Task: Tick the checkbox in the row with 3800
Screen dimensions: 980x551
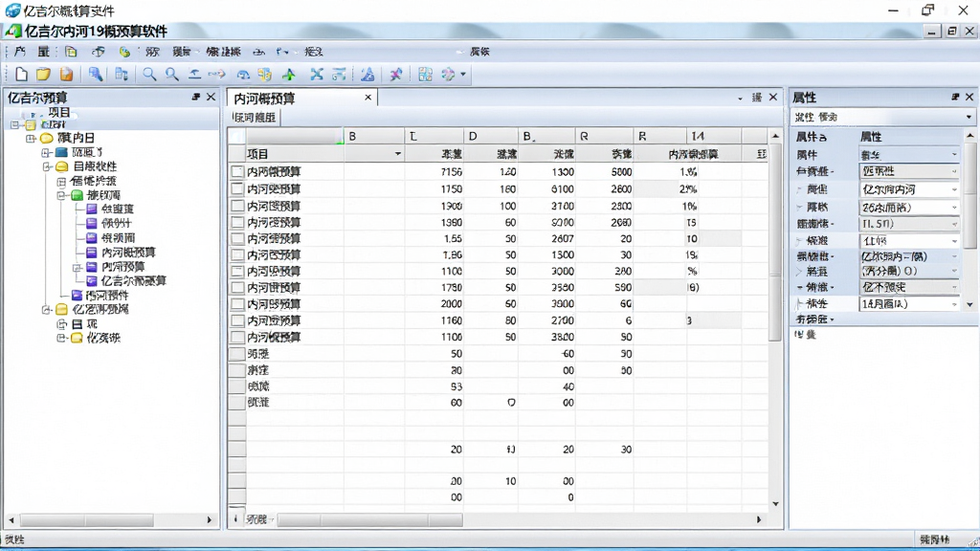Action: [x=237, y=338]
